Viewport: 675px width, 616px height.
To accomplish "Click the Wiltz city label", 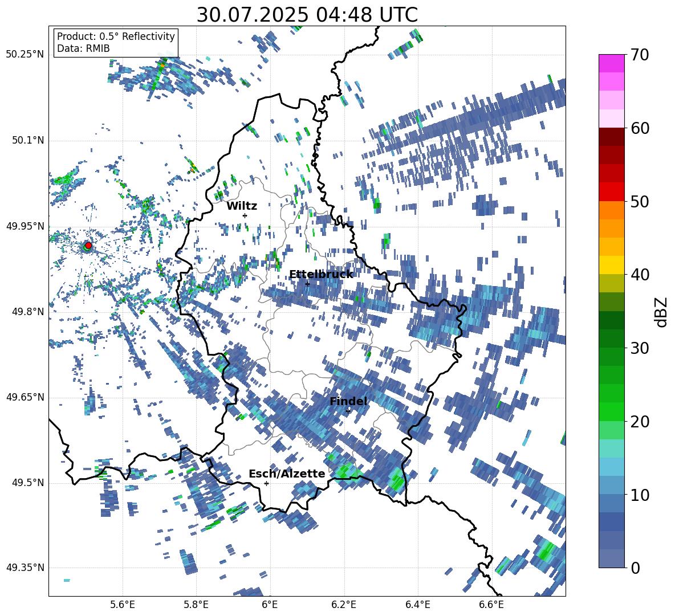I will coord(242,206).
